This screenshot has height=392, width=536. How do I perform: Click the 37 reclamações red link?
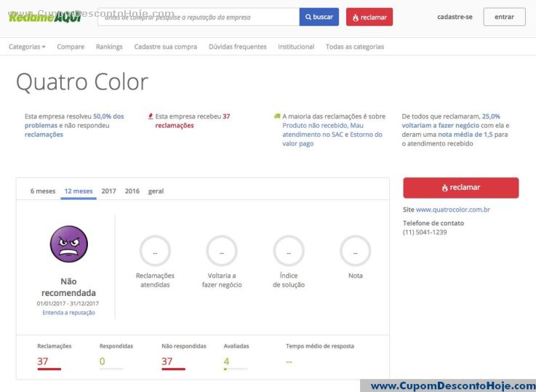(x=193, y=121)
